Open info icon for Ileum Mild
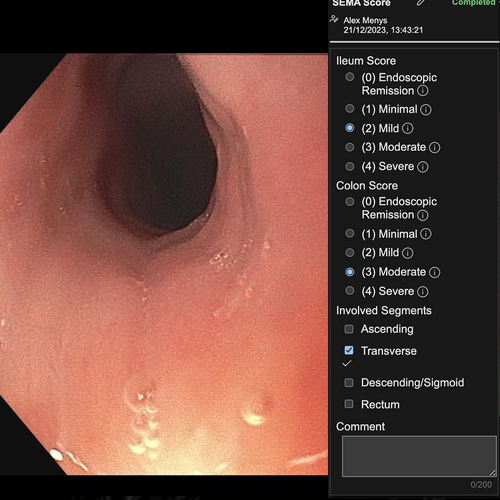This screenshot has width=500, height=500. click(x=408, y=128)
